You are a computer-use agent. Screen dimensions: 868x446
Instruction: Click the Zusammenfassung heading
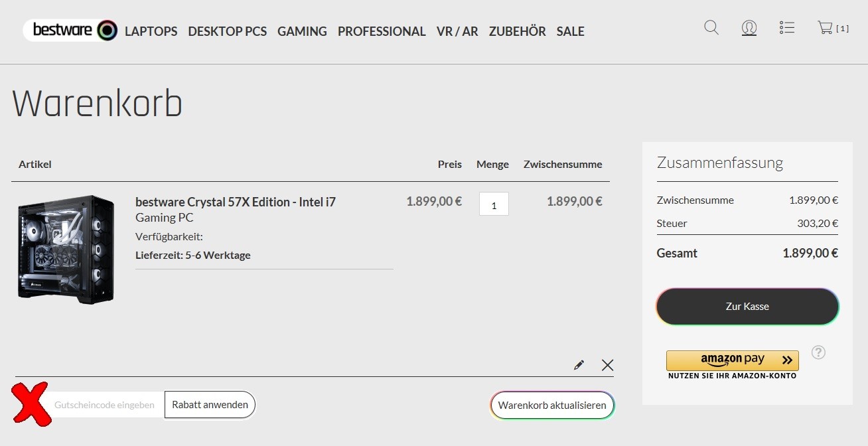point(720,163)
